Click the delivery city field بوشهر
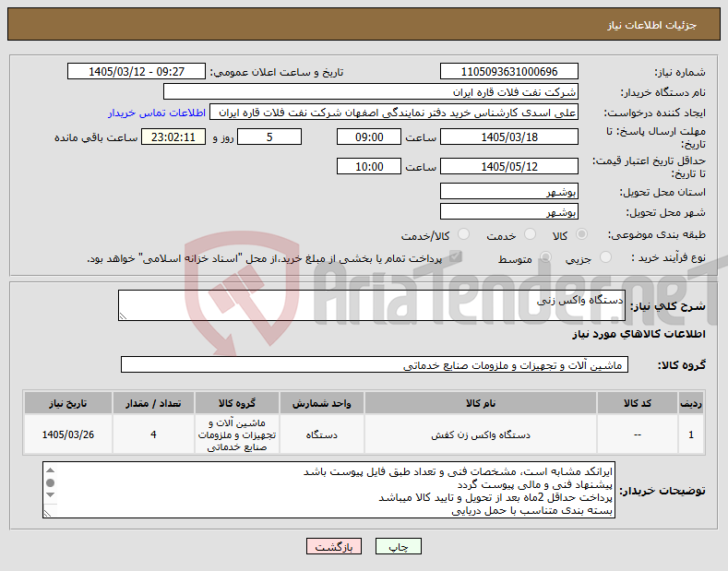The width and height of the screenshot is (728, 571). click(508, 211)
